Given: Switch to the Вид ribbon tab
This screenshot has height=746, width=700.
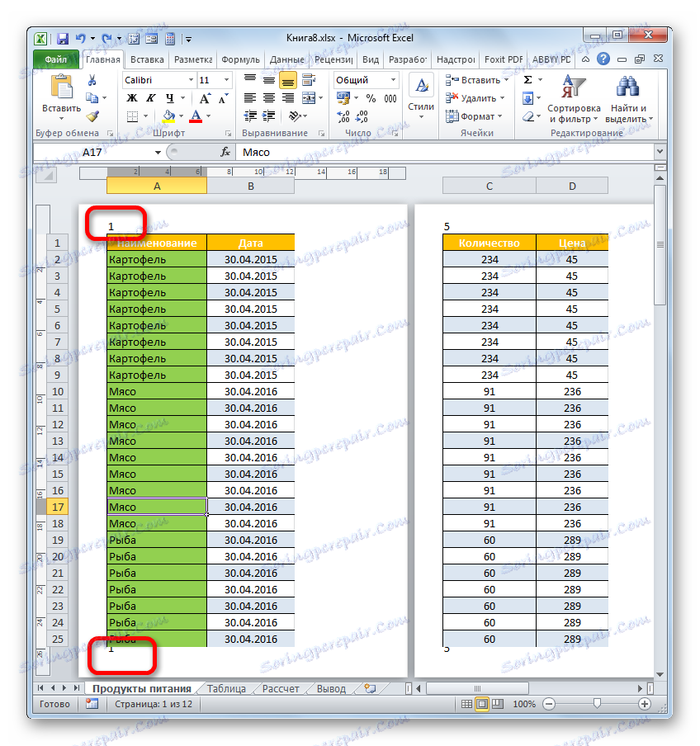Looking at the screenshot, I should (371, 60).
